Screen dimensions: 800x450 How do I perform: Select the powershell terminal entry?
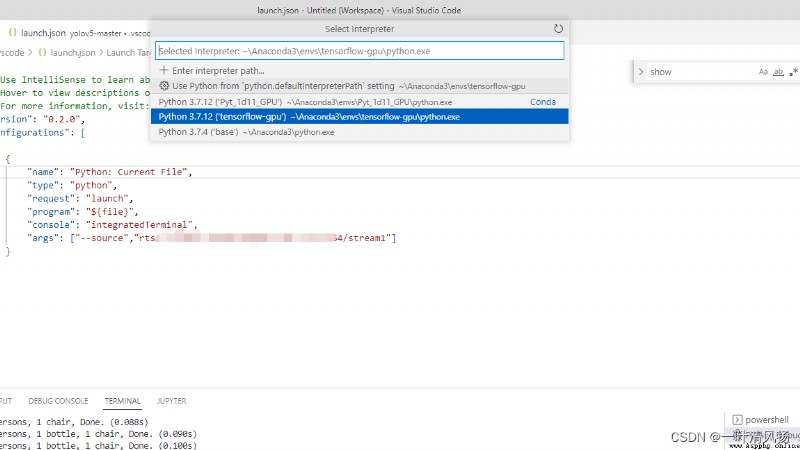[761, 419]
